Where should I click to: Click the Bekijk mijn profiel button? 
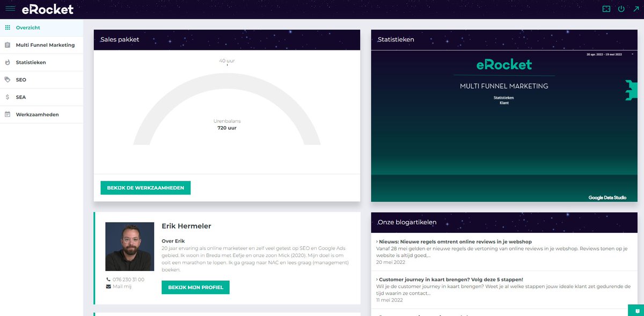point(195,288)
